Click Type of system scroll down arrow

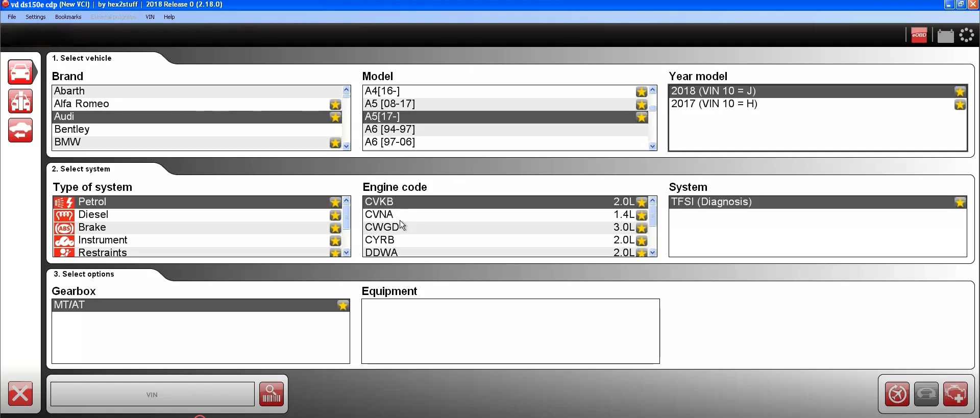tap(347, 252)
